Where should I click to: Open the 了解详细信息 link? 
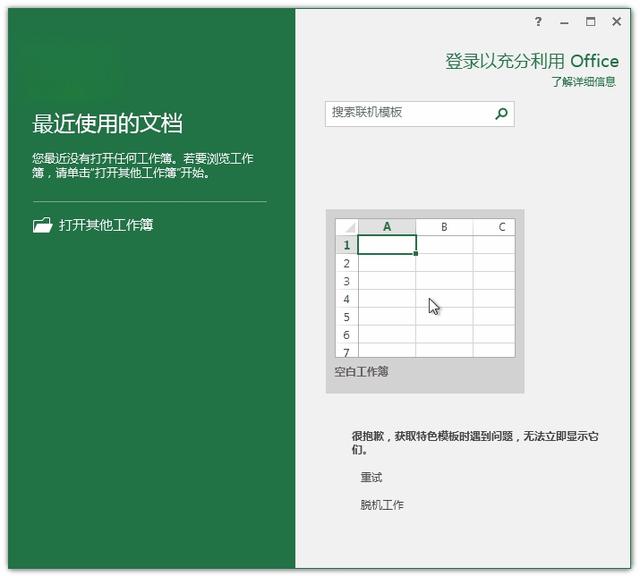(583, 82)
